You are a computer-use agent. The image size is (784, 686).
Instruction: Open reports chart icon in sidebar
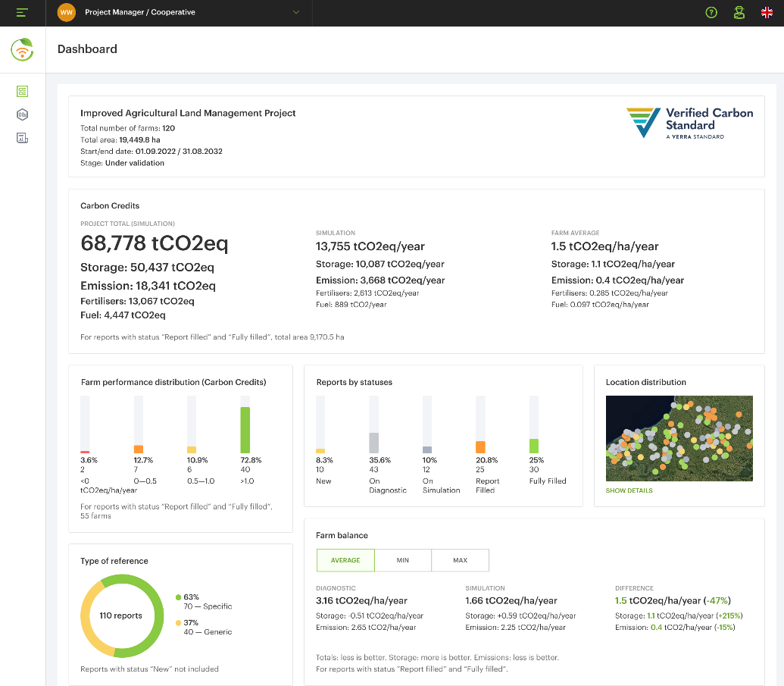(x=23, y=138)
